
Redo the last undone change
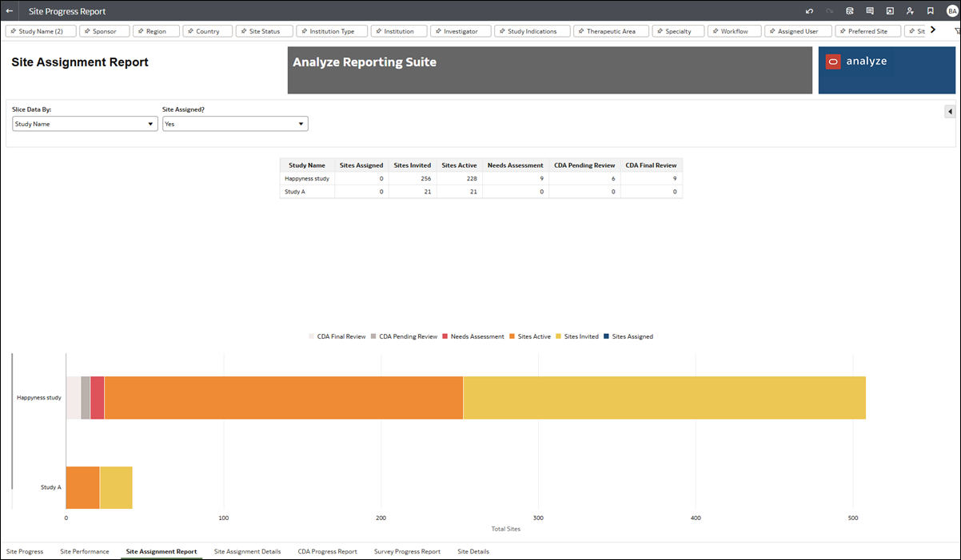pos(830,11)
